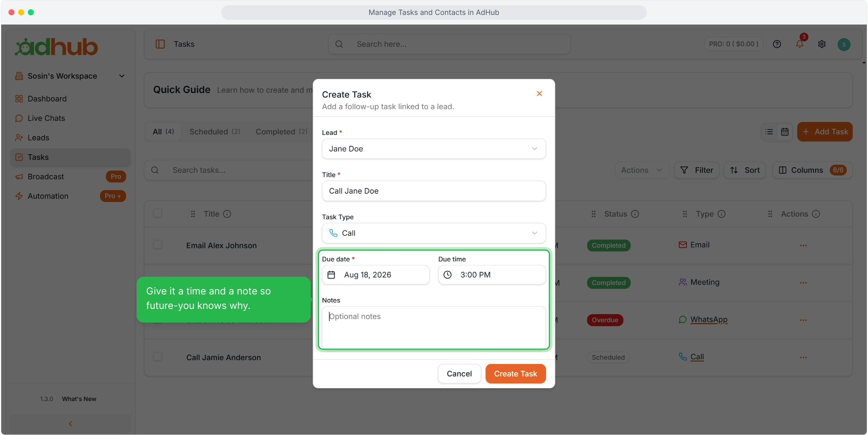
Task: Click into the Notes text area
Action: coord(434,327)
